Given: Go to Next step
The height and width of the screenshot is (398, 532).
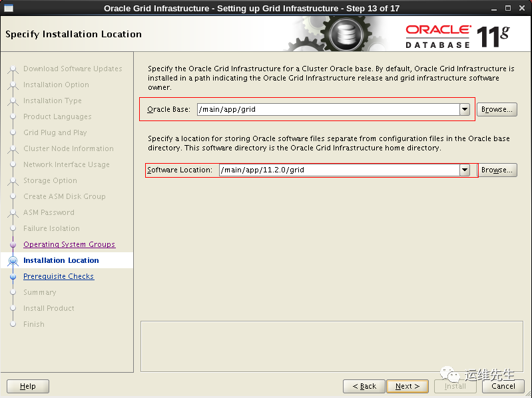Looking at the screenshot, I should pos(407,386).
